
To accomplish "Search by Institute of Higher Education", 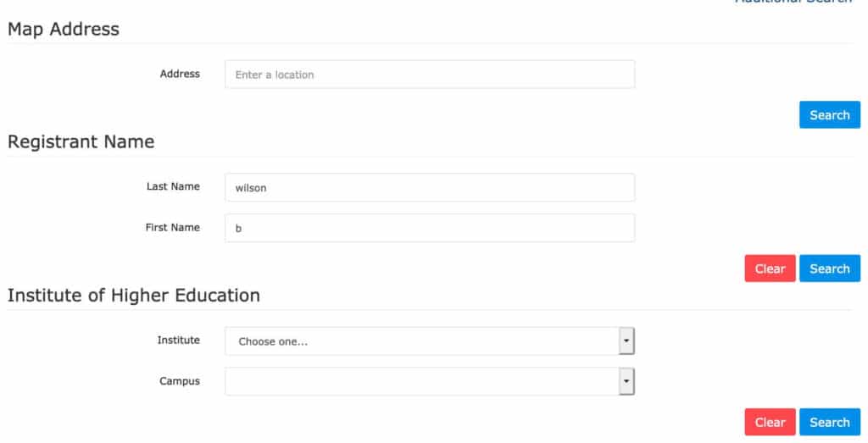I will point(829,422).
